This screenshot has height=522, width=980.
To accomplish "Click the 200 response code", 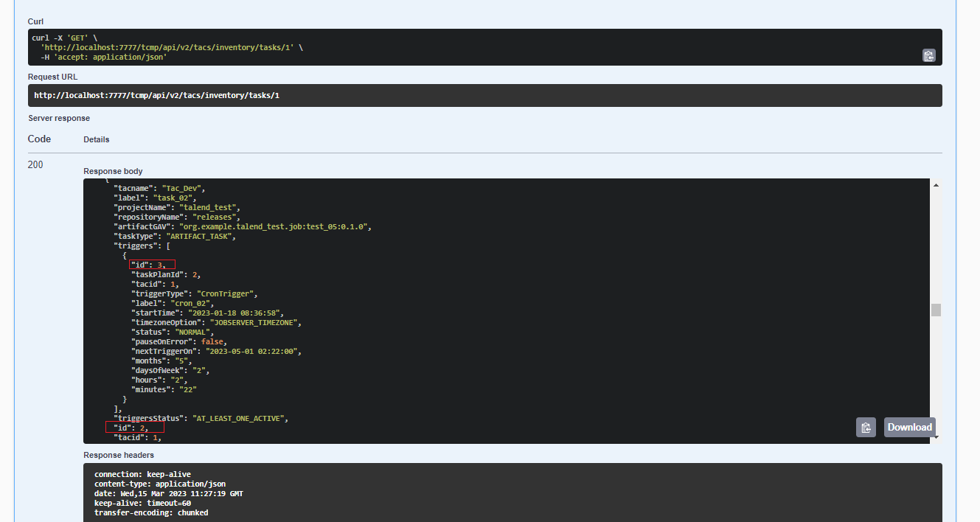I will click(35, 164).
